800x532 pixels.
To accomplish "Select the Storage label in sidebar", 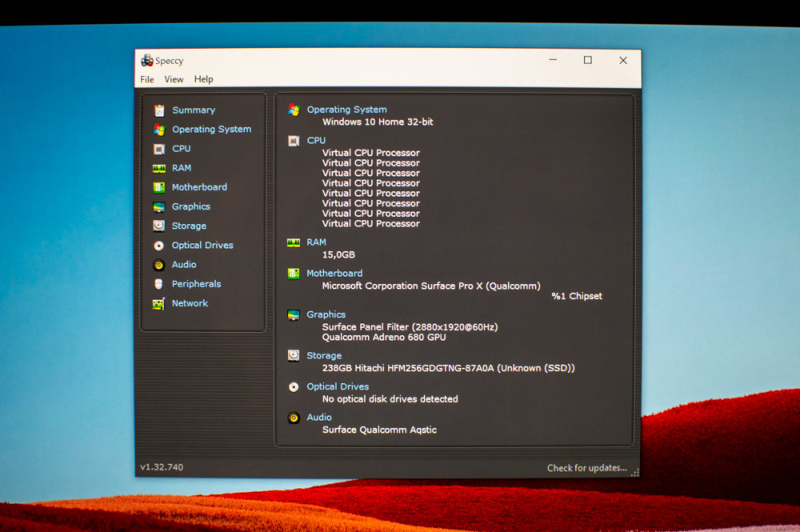I will click(189, 226).
